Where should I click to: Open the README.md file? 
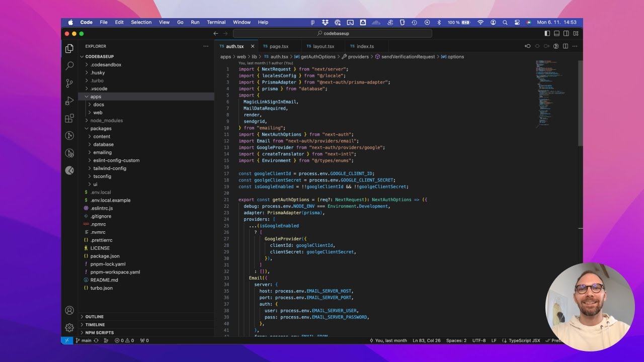pyautogui.click(x=146, y=280)
